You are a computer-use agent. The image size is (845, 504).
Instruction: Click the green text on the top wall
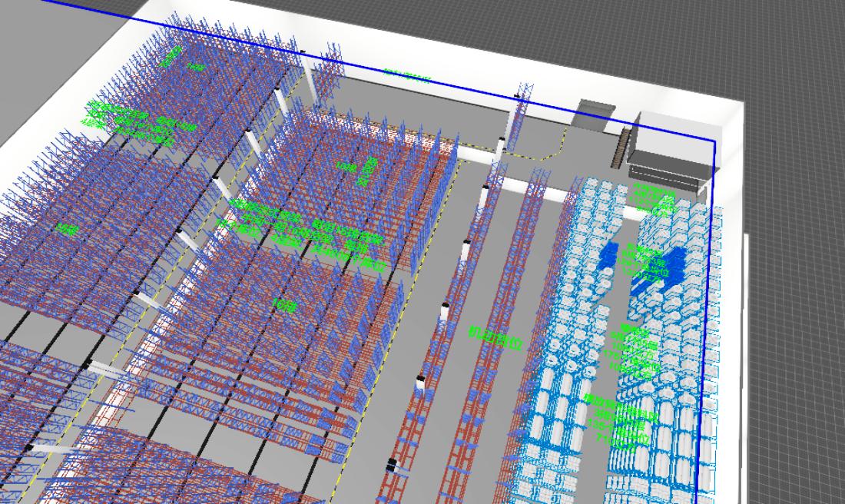[406, 75]
